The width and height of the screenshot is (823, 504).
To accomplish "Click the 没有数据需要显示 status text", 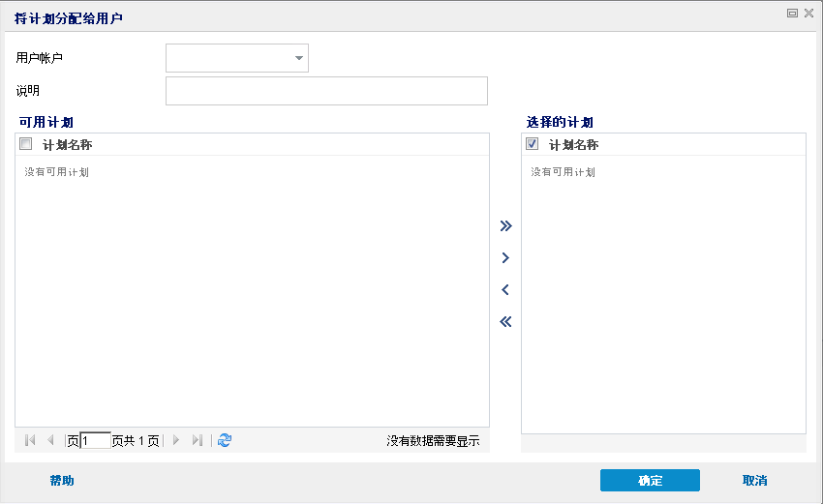I will [433, 441].
